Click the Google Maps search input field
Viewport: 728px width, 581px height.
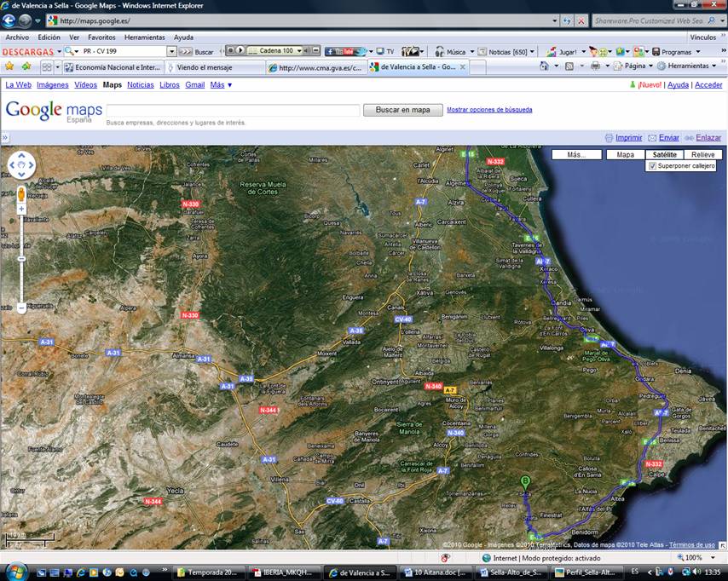[233, 110]
